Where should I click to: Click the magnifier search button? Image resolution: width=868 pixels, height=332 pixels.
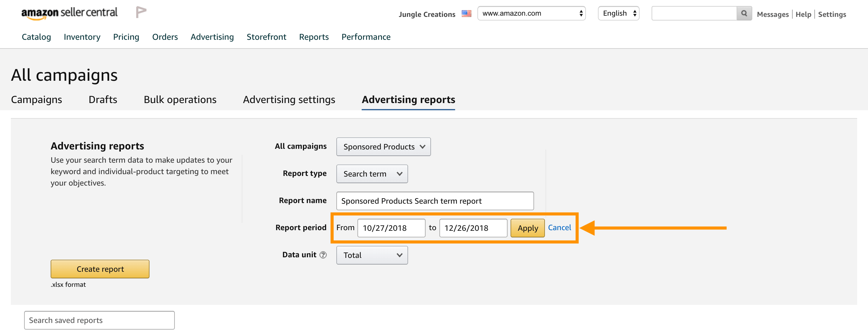pos(744,14)
